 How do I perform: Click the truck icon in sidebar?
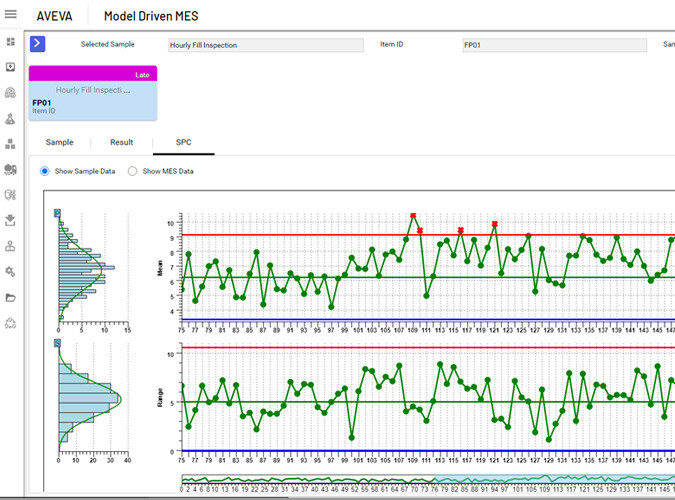11,169
